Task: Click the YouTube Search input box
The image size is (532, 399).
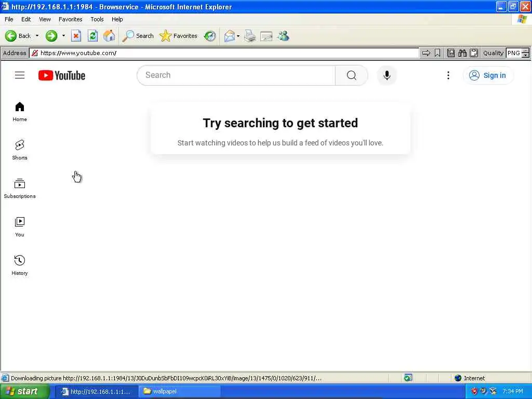Action: [x=236, y=75]
